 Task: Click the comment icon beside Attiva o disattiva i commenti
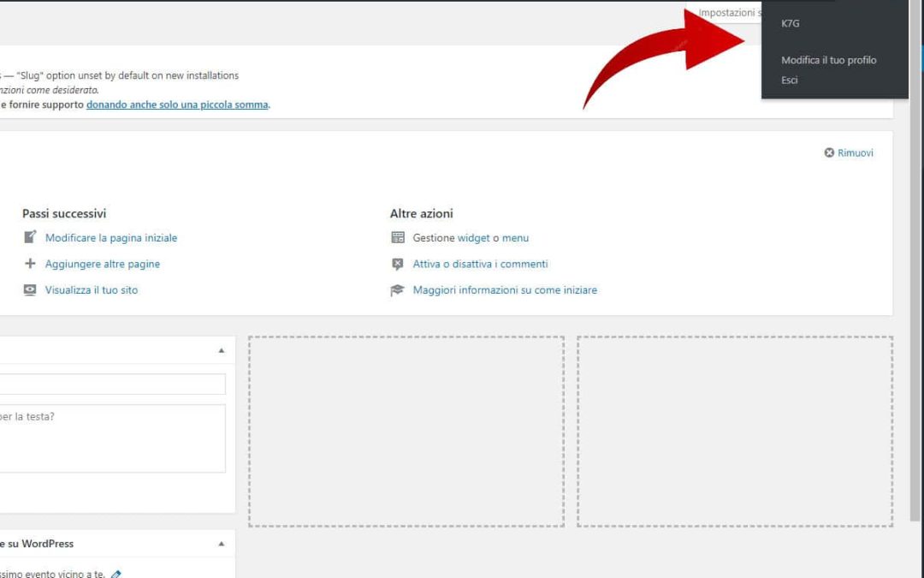click(x=398, y=264)
